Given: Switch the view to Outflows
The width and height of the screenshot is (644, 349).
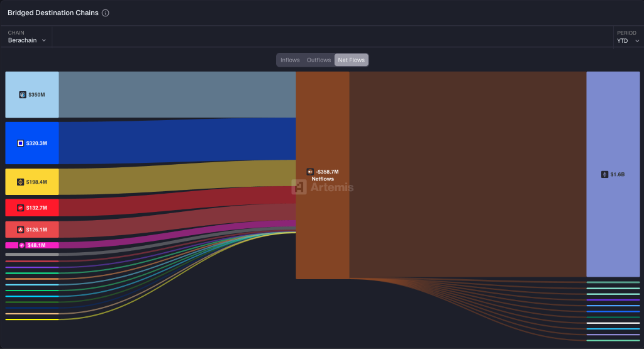Looking at the screenshot, I should pyautogui.click(x=318, y=60).
